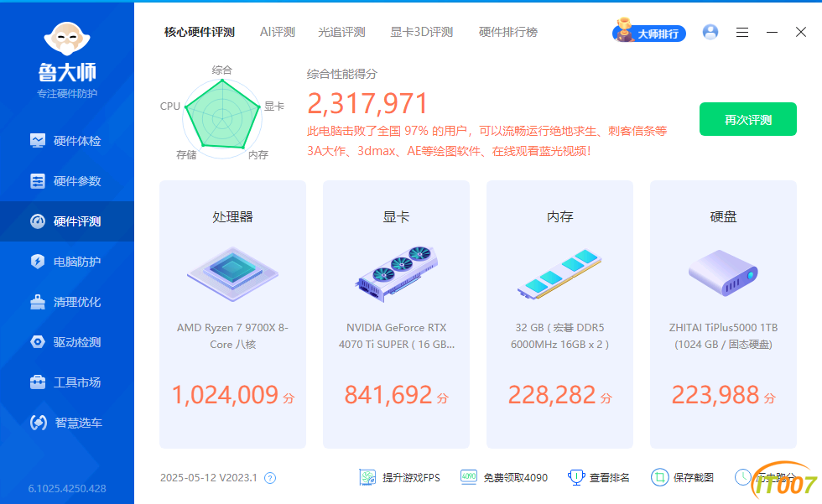Open 智慧选车 in the sidebar

click(x=66, y=423)
